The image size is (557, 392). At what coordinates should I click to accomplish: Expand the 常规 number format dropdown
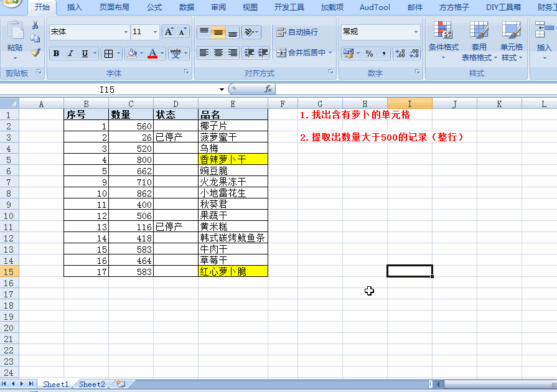416,32
